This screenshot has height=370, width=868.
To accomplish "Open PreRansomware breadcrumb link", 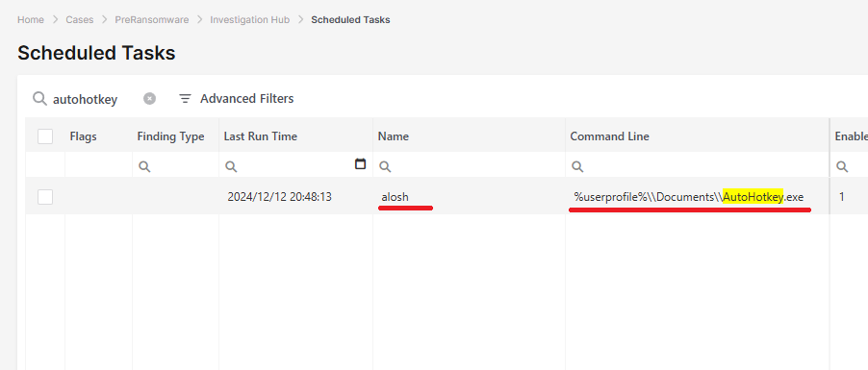I will [152, 20].
